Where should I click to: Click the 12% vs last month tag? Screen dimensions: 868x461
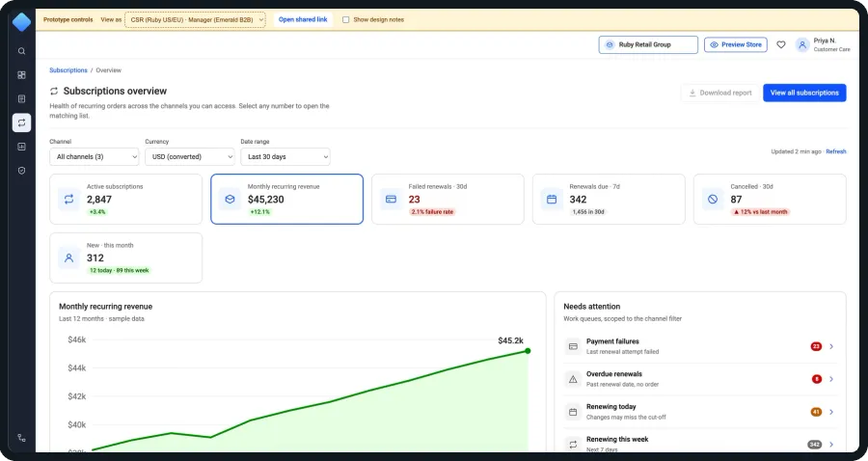point(760,212)
